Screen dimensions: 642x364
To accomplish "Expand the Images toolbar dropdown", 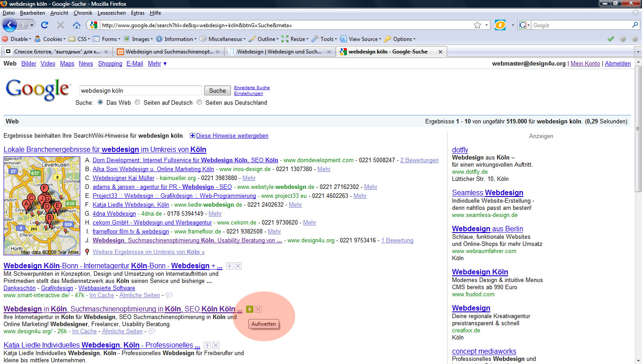I will (138, 39).
